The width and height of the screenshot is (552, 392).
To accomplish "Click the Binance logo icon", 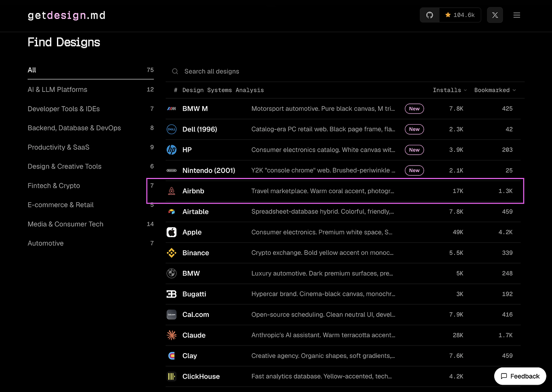I will (x=172, y=253).
